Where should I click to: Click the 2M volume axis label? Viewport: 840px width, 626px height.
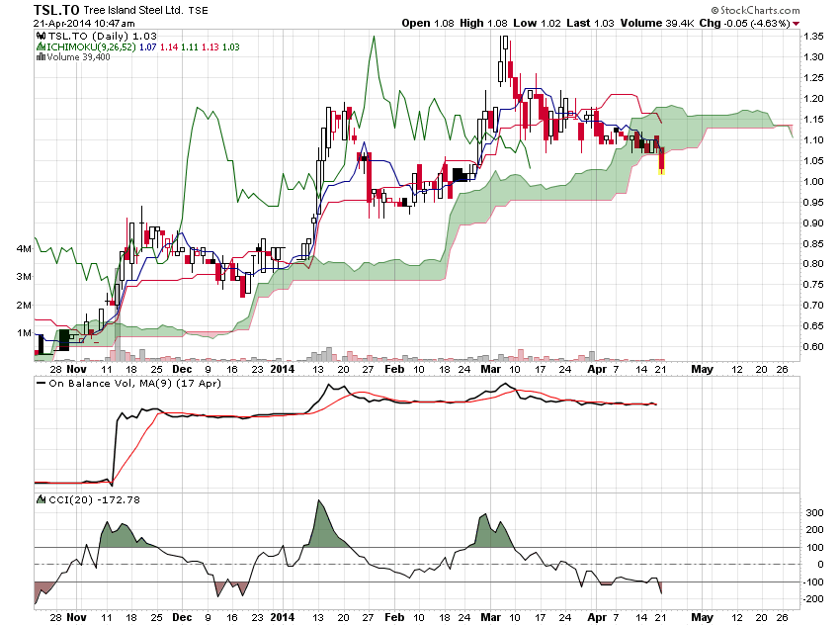tap(24, 305)
